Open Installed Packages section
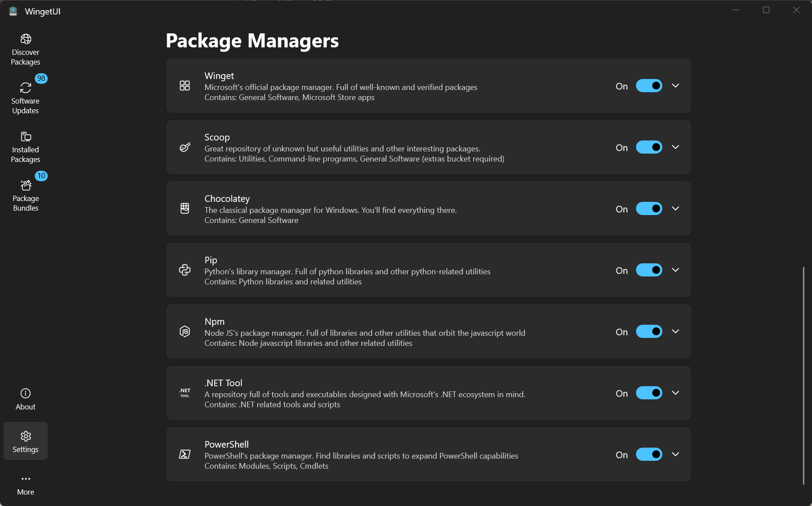 pos(25,147)
